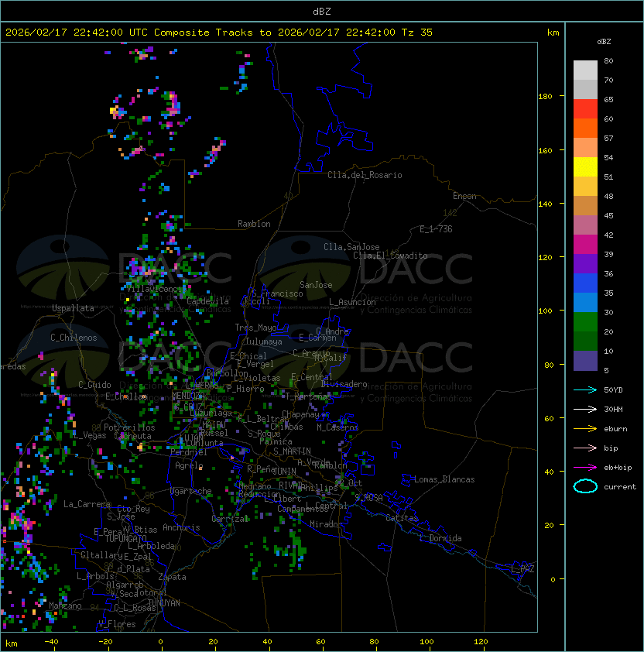The height and width of the screenshot is (652, 644).
Task: Click the 'V_Flores' map label
Action: point(117,624)
